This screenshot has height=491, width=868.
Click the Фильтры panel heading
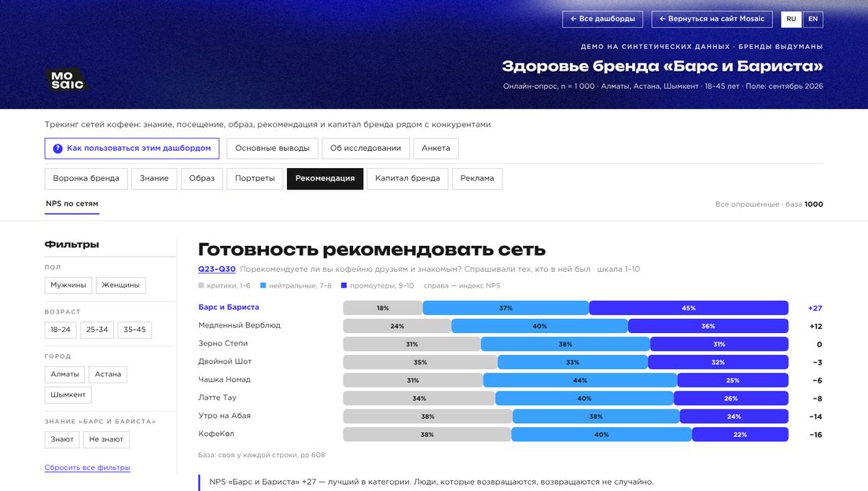tap(72, 244)
